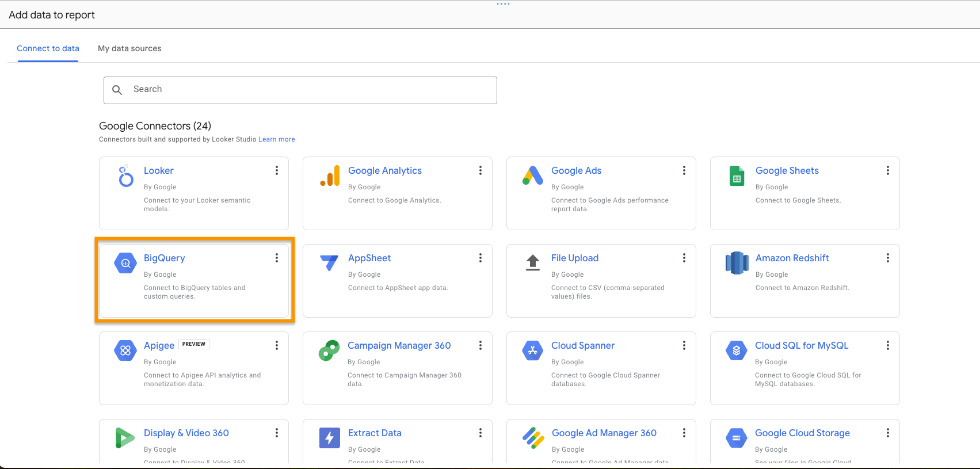Click the Cloud SQL for MySQL icon
This screenshot has width=980, height=469.
pyautogui.click(x=737, y=350)
